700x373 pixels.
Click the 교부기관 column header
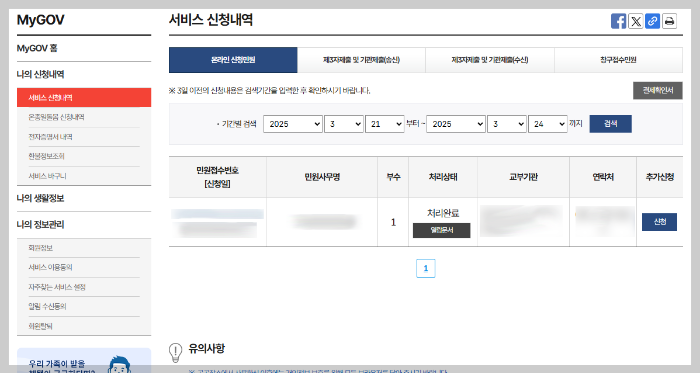click(523, 177)
